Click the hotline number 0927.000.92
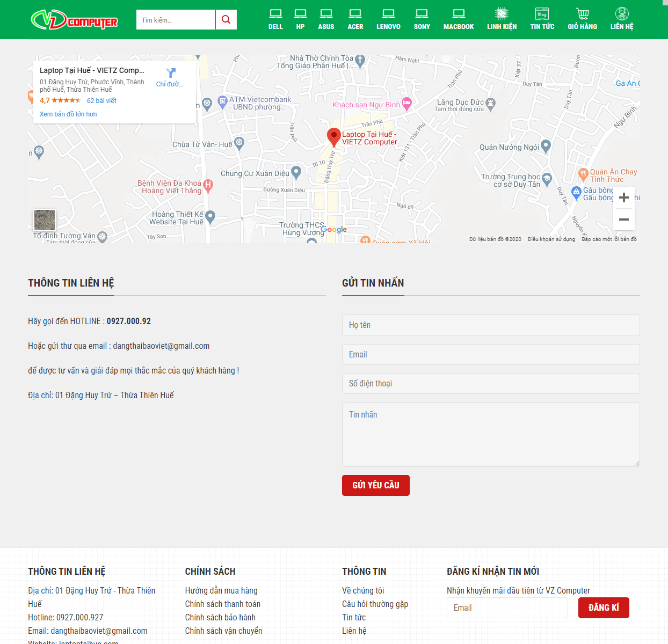 (129, 321)
